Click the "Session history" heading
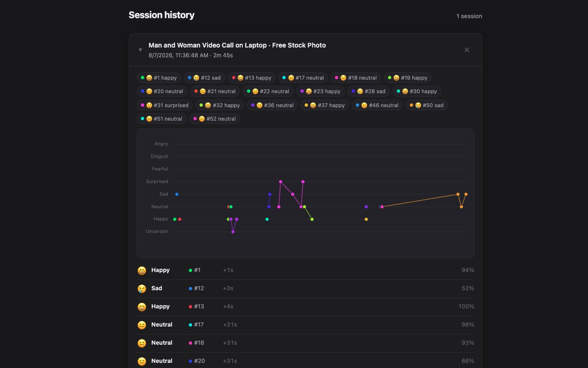This screenshot has height=368, width=588. 162,15
